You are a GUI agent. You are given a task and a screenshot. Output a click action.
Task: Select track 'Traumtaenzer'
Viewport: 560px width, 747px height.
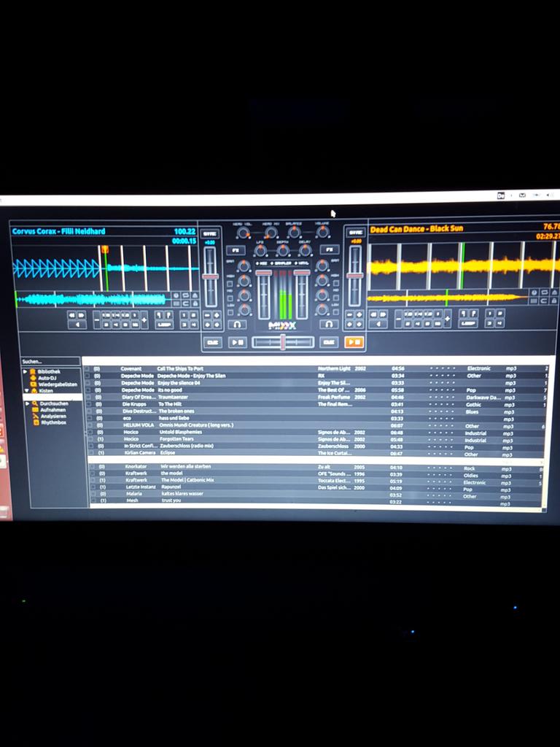173,397
